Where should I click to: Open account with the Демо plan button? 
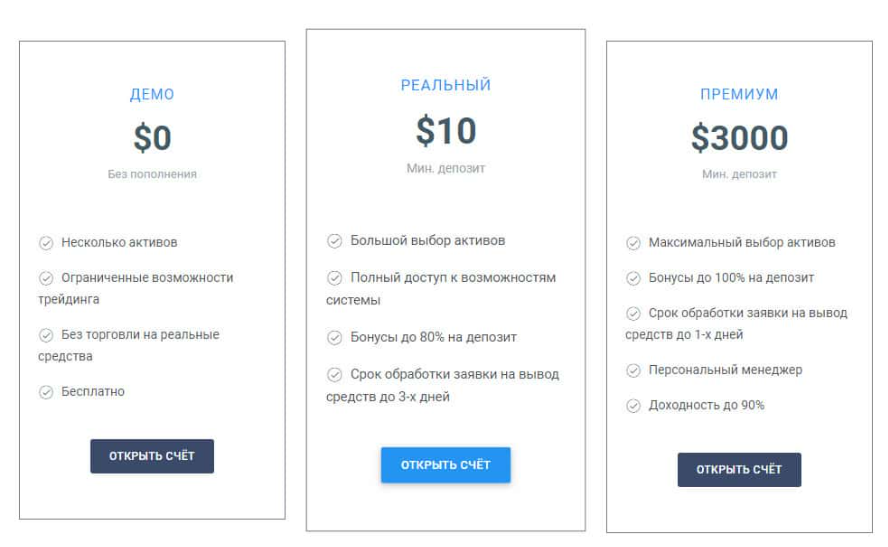152,456
